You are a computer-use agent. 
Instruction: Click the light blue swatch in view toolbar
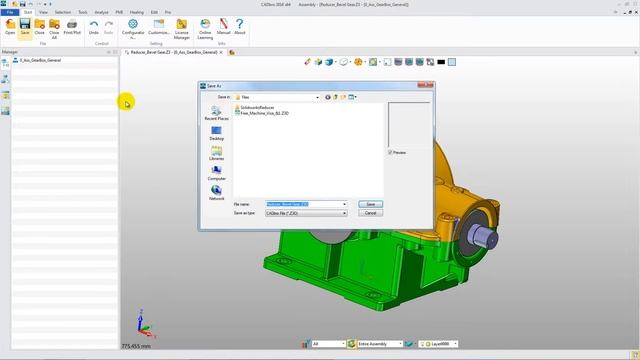tap(452, 62)
